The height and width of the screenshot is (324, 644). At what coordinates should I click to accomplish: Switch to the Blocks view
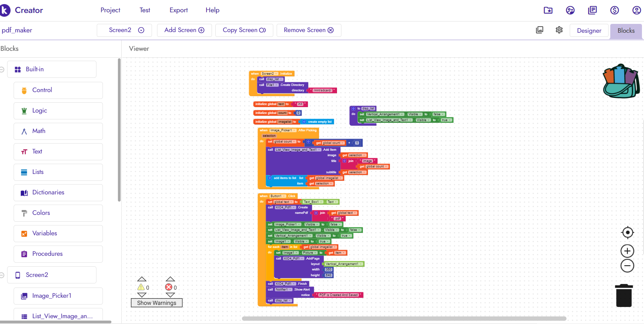[626, 31]
